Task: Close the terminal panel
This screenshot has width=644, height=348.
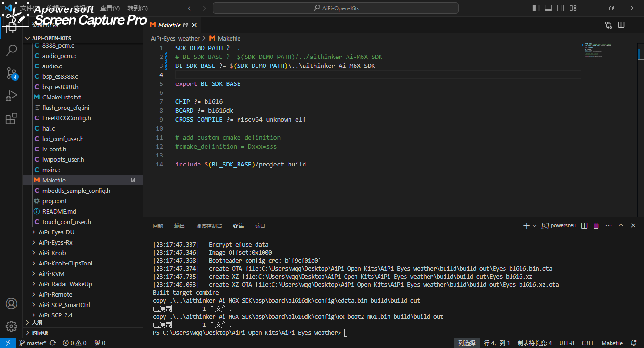Action: (633, 226)
